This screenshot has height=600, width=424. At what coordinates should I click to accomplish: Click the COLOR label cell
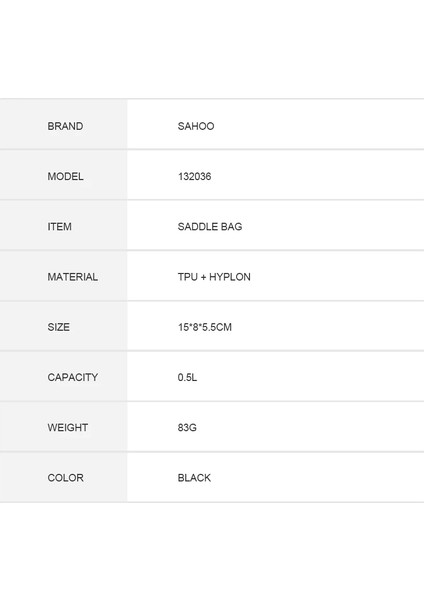tap(64, 477)
